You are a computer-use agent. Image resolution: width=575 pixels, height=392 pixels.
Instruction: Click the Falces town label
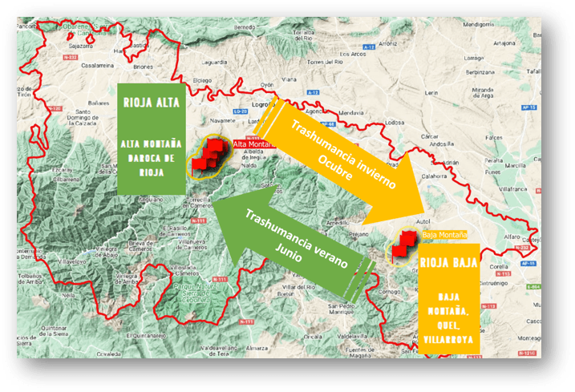coord(493,138)
